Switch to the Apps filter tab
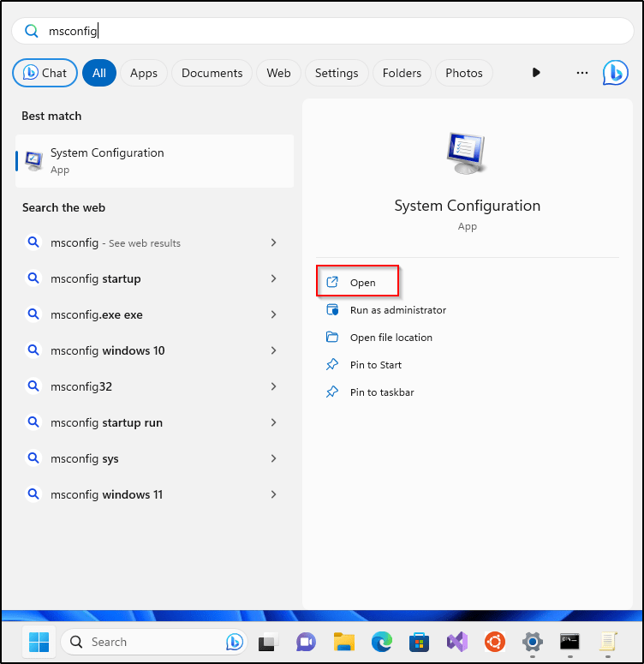Viewport: 644px width, 664px height. point(144,73)
